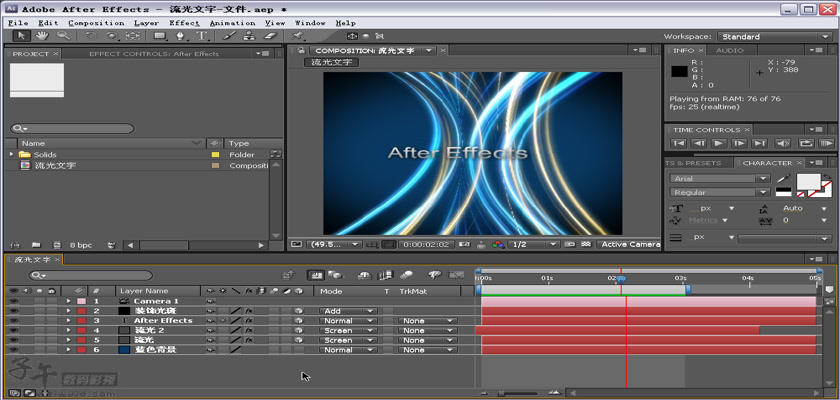This screenshot has height=400, width=840.
Task: Select the Zoom magnifier tool
Action: (63, 36)
